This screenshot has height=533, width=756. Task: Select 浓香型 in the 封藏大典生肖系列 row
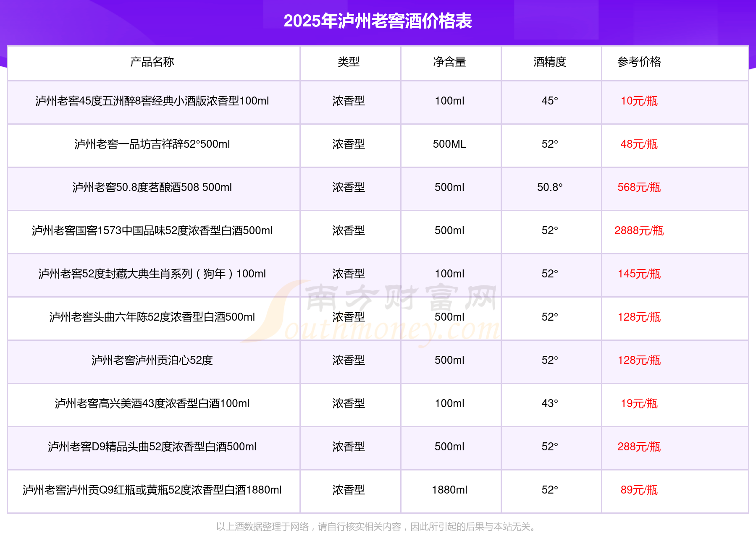349,274
